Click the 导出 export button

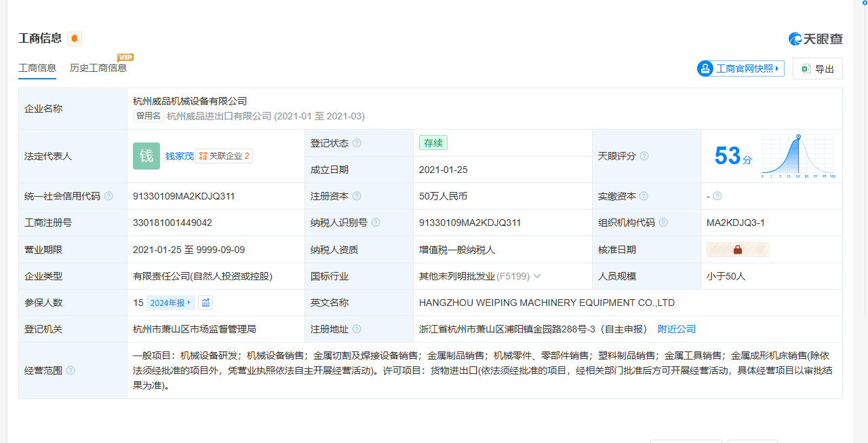[818, 69]
